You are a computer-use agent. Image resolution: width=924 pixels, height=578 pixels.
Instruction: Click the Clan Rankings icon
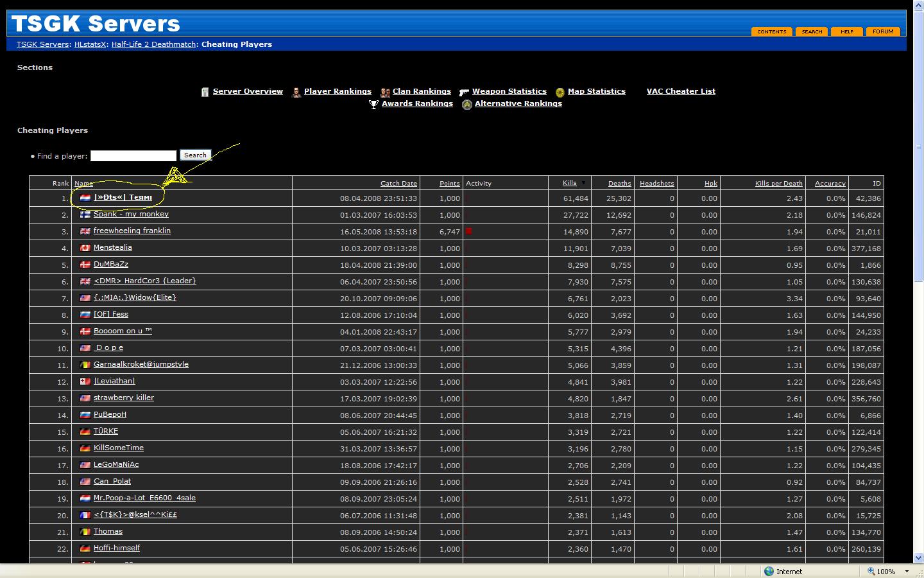(x=385, y=92)
